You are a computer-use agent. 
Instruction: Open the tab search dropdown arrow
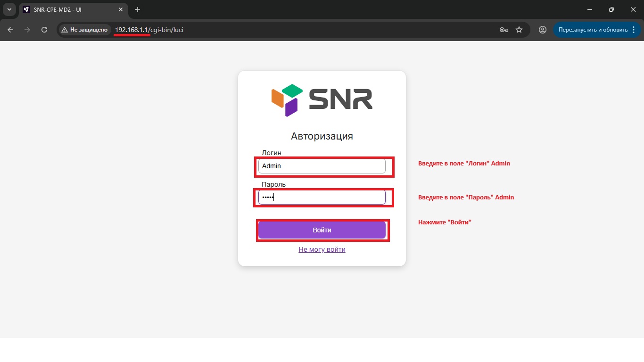pos(9,9)
